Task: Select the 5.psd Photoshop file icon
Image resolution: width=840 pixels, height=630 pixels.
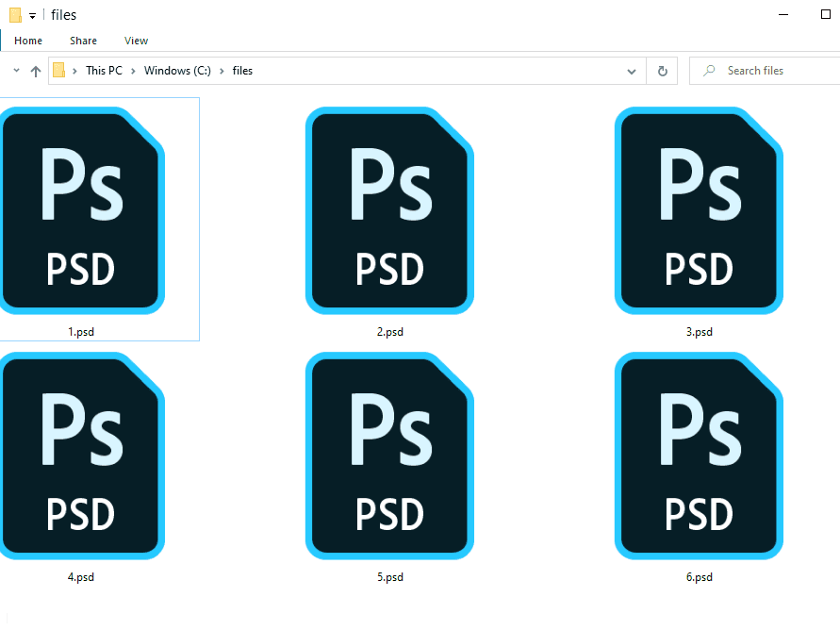Action: [x=389, y=456]
